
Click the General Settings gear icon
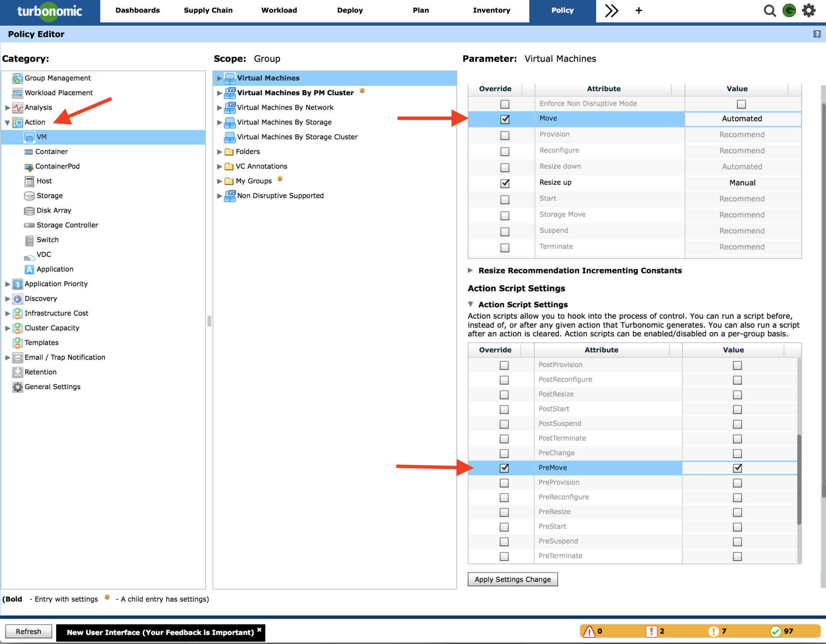coord(17,387)
